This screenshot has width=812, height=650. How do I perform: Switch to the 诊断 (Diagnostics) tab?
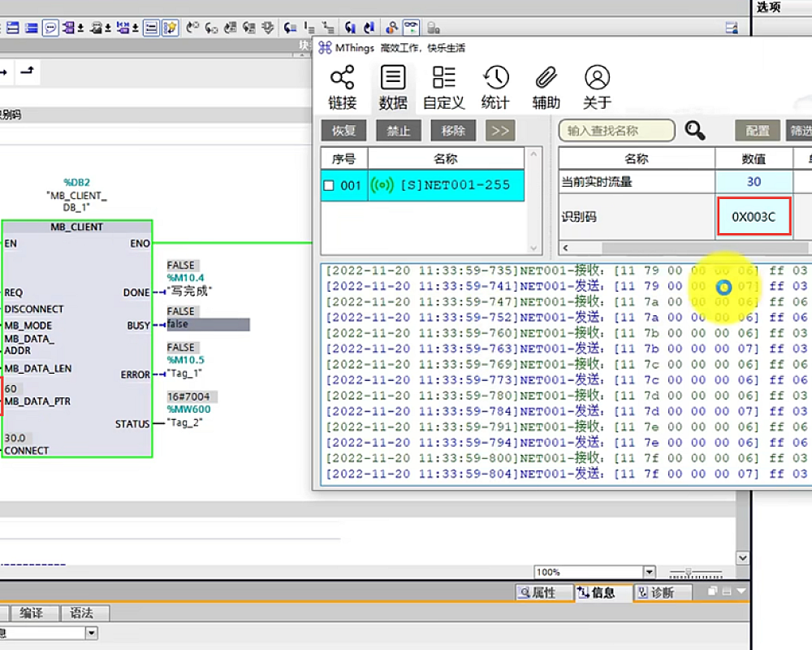[662, 593]
